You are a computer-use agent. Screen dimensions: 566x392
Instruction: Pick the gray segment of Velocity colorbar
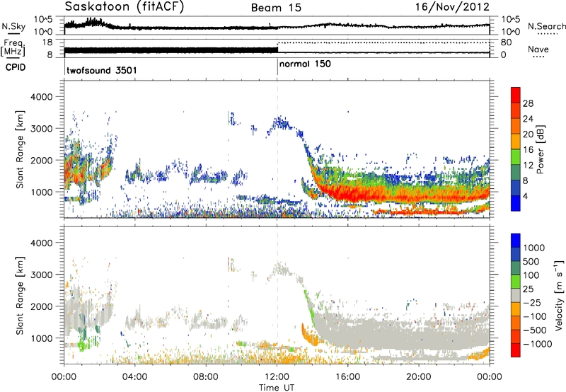pos(516,296)
